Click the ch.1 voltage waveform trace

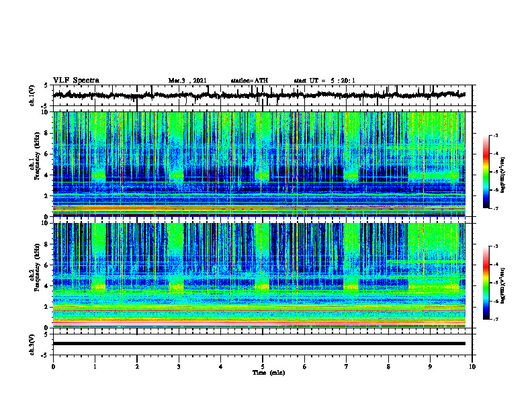coord(259,95)
